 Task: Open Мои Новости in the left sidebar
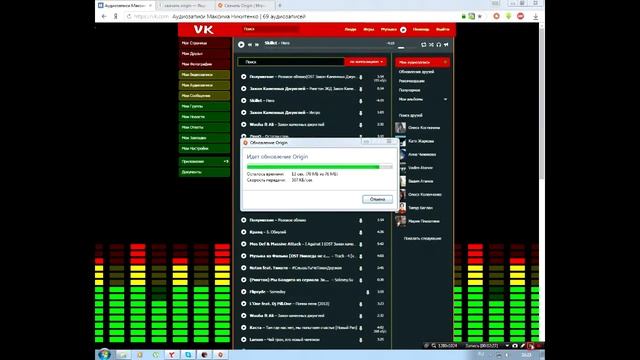[x=204, y=117]
